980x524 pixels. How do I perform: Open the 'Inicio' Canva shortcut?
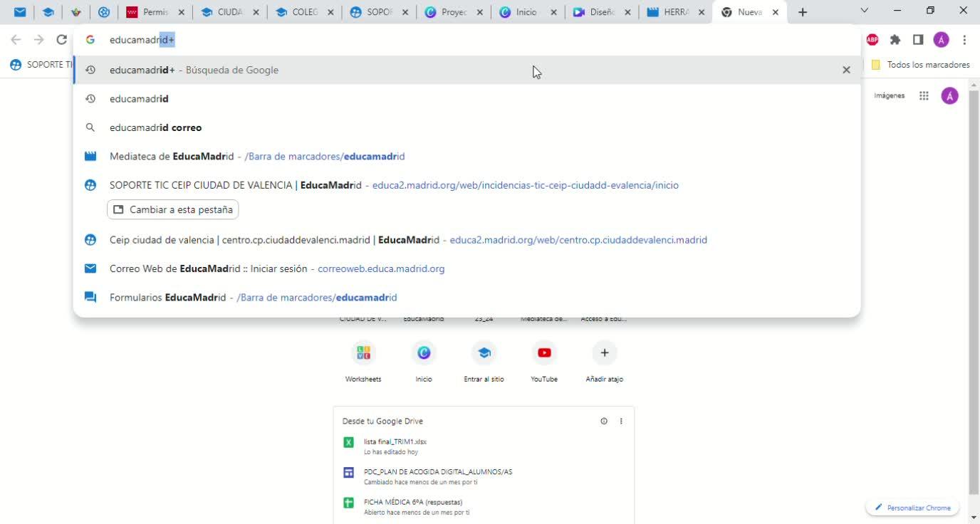pos(424,361)
